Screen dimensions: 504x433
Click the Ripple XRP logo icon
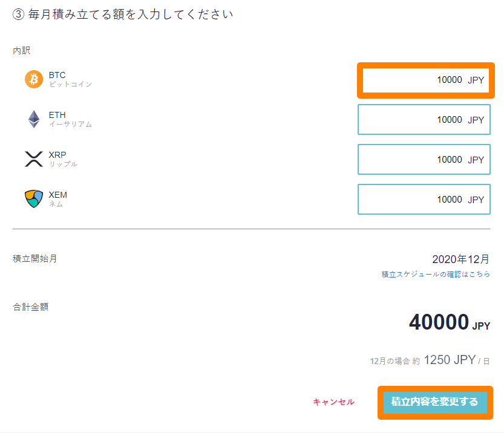coord(34,159)
